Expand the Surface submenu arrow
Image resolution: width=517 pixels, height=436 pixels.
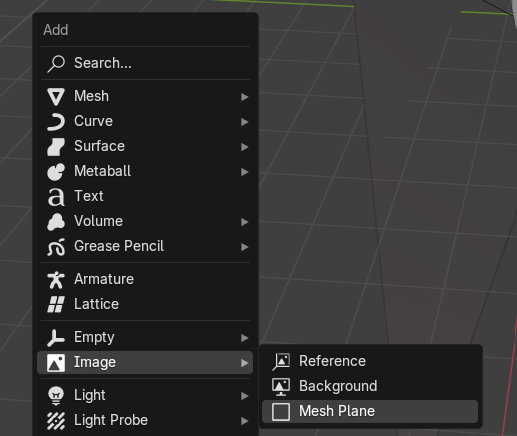tap(245, 147)
